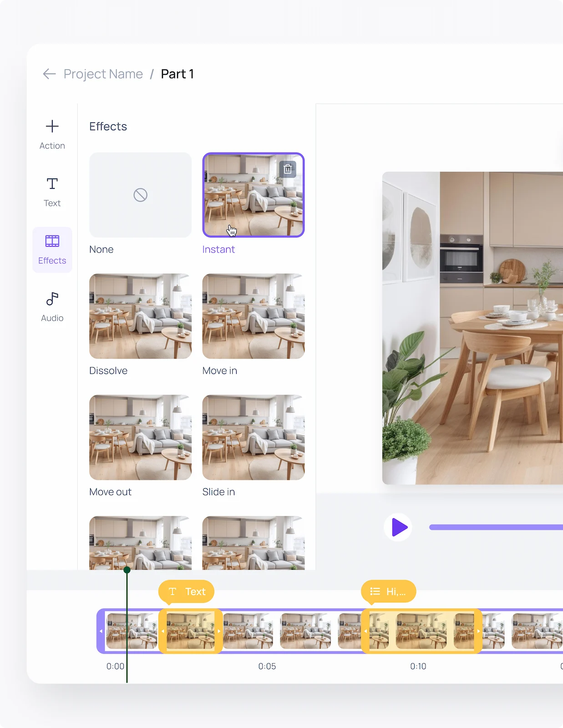Click left handle of yellow Hi segment
This screenshot has width=563, height=728.
coord(365,631)
